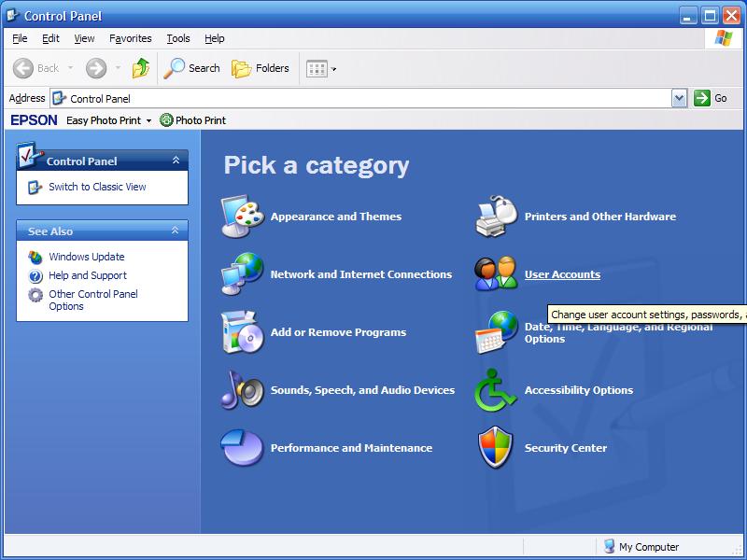The width and height of the screenshot is (747, 560).
Task: Open the Tools menu
Action: tap(178, 38)
